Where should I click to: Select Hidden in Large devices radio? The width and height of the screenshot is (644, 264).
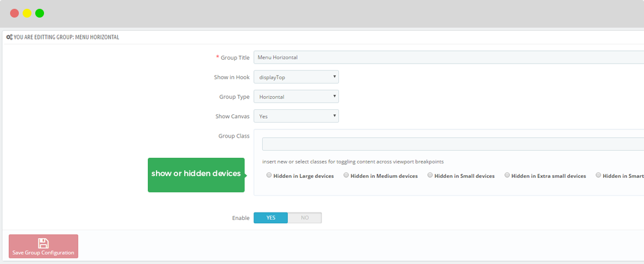(x=269, y=175)
